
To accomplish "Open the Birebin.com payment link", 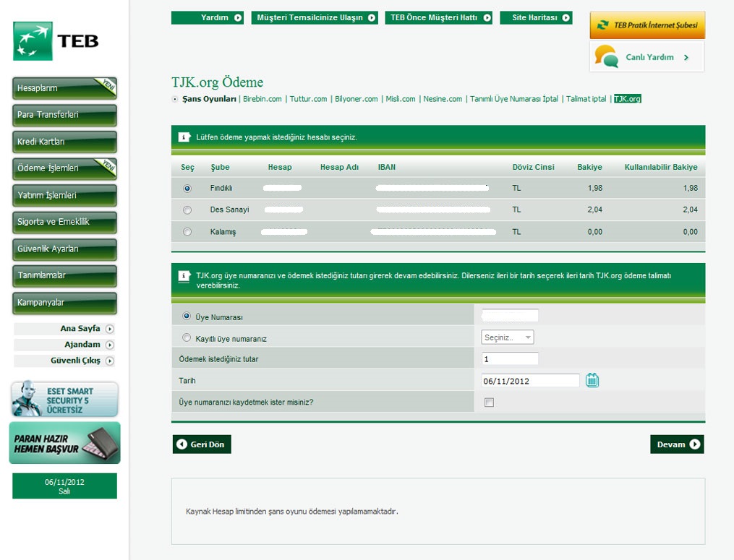I will [262, 99].
